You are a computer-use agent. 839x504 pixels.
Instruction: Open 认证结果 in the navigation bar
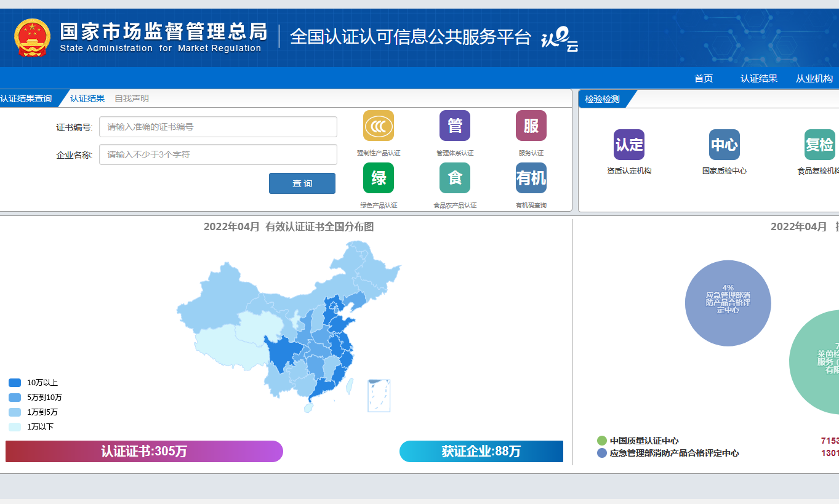point(759,78)
